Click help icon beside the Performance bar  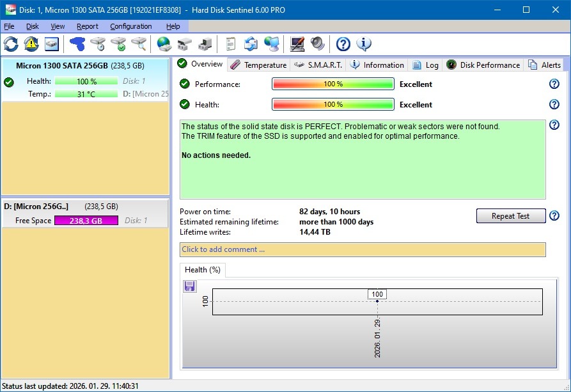[554, 84]
